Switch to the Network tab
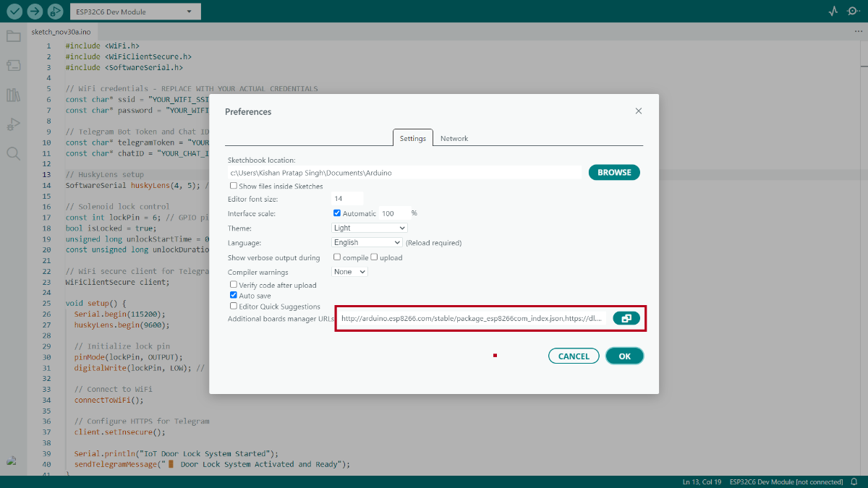Screen dimensions: 868x488 454,138
